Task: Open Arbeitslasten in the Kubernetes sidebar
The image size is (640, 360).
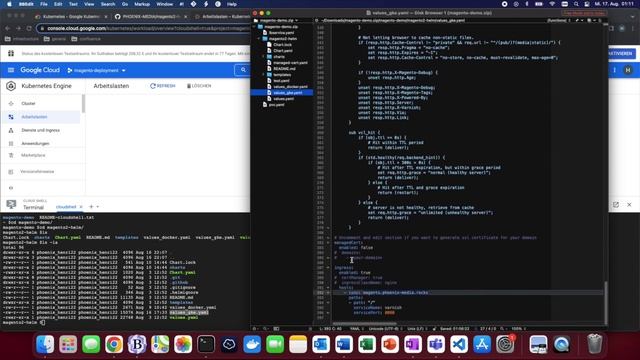Action: click(x=41, y=117)
